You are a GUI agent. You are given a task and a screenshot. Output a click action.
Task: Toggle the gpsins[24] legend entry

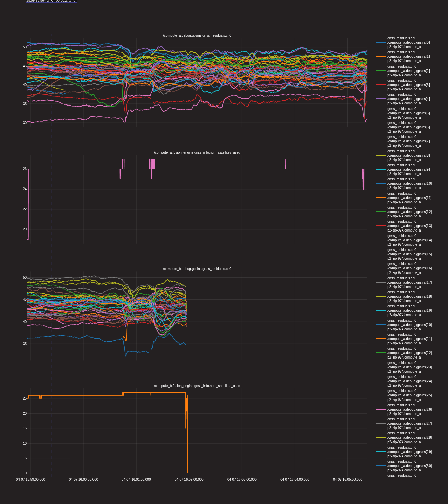(404, 381)
